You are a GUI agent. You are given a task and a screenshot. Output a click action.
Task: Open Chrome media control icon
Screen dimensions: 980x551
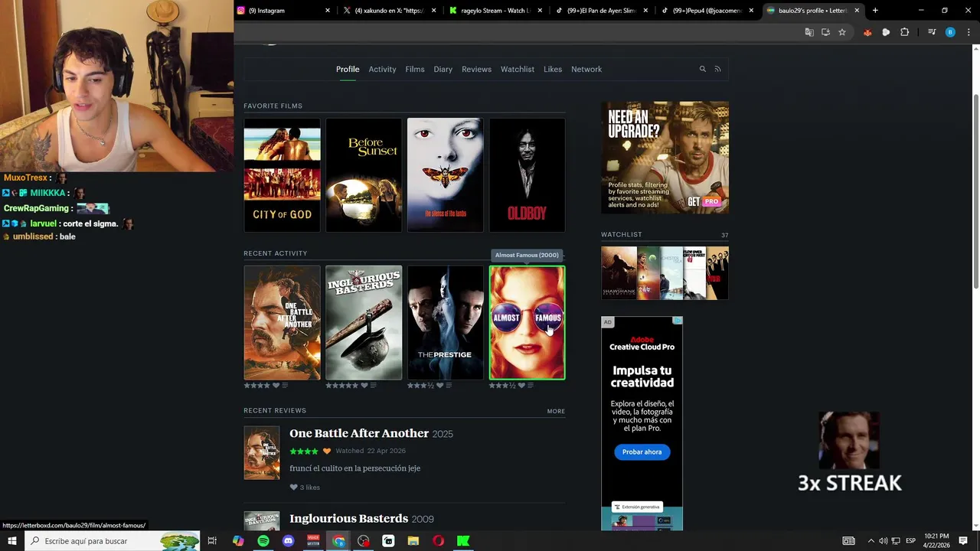tap(932, 32)
